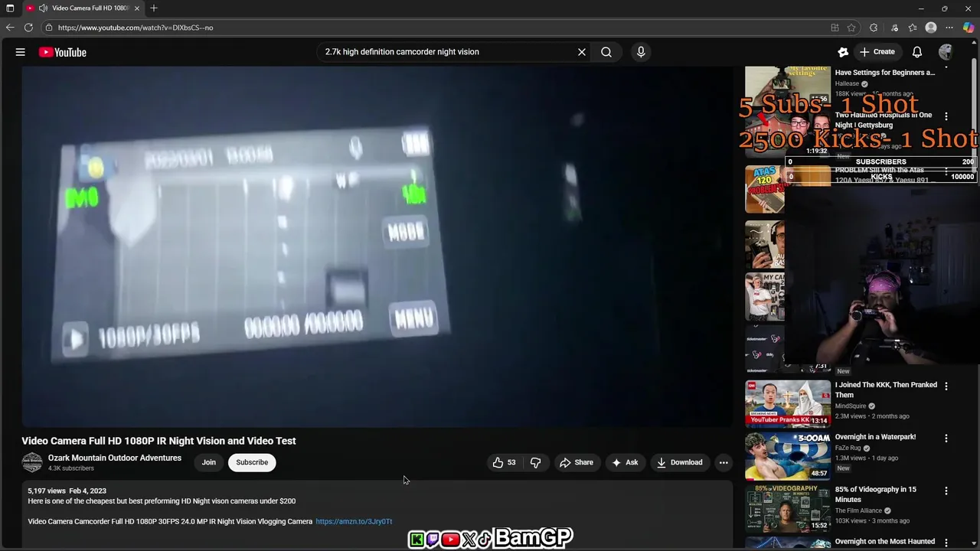This screenshot has width=980, height=551.
Task: Open a new browser tab
Action: coord(154,8)
